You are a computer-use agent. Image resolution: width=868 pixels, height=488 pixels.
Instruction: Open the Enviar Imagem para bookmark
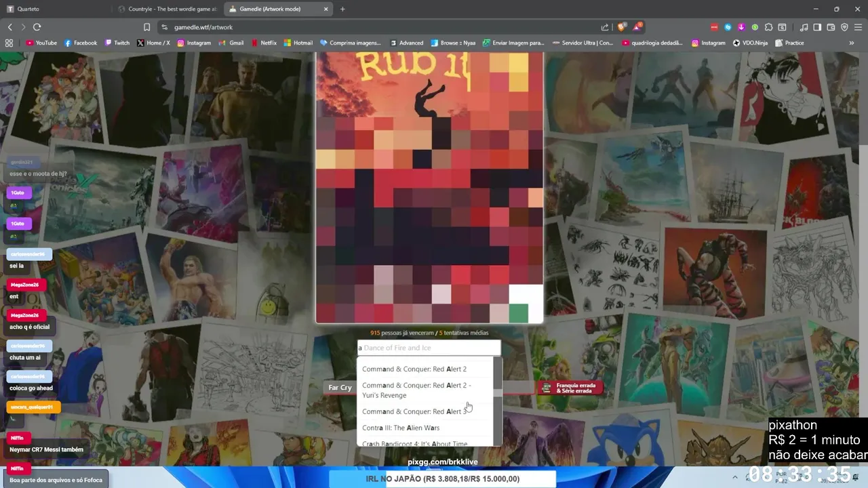(513, 43)
